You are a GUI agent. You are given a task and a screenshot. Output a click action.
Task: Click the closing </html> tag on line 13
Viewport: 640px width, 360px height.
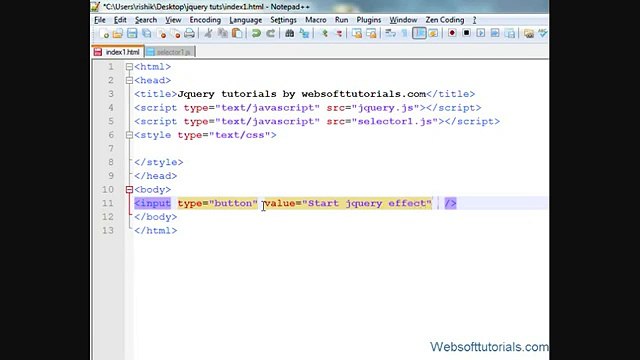(x=156, y=231)
